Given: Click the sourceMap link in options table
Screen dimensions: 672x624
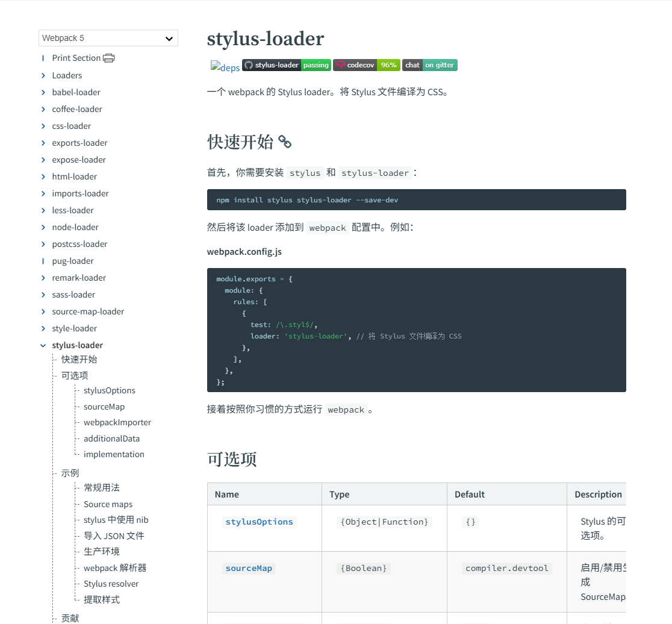Looking at the screenshot, I should click(x=249, y=568).
